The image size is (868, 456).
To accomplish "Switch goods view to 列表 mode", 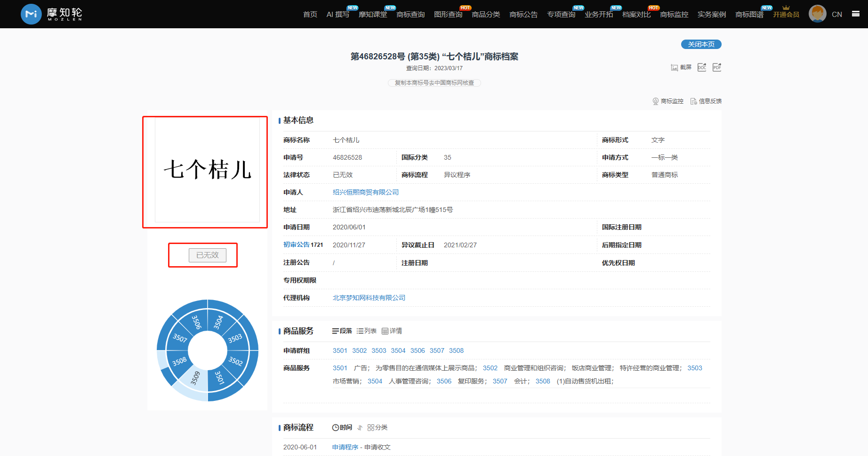I will [367, 331].
